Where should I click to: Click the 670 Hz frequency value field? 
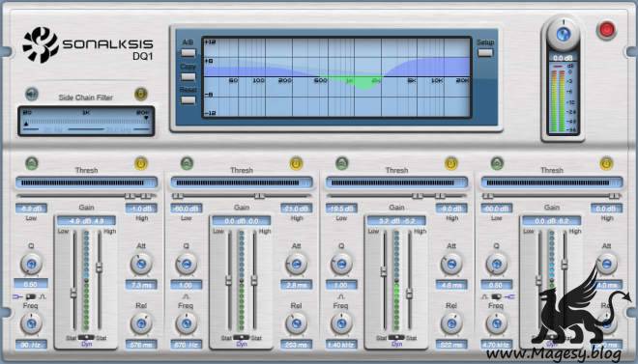pos(187,345)
